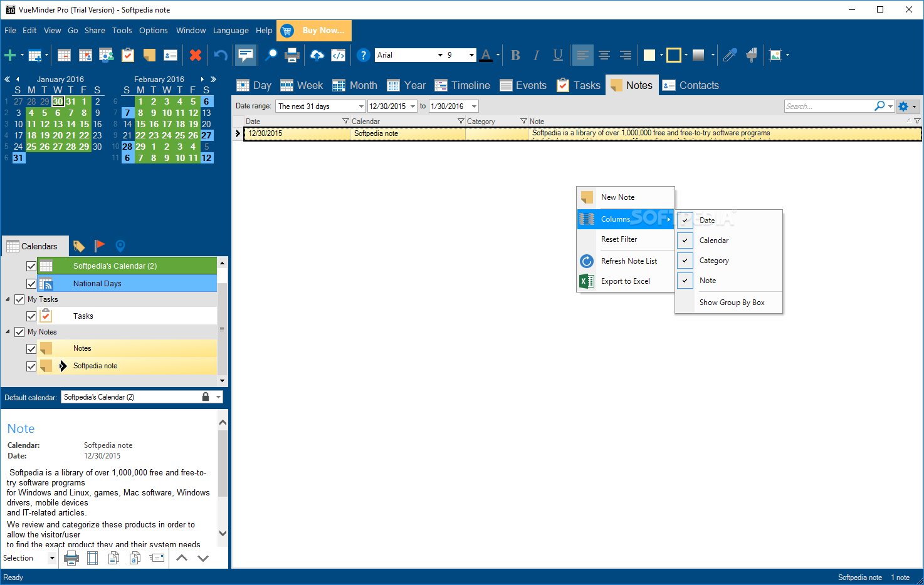Click the paint brush appearance icon
Viewport: 924px width, 585px height.
tap(752, 55)
